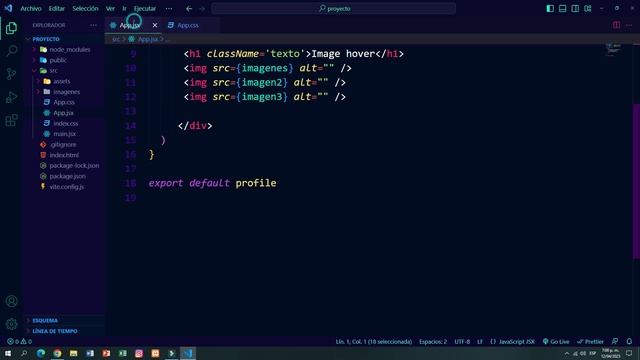
Task: Click the src breadcrumb segment
Action: 116,39
